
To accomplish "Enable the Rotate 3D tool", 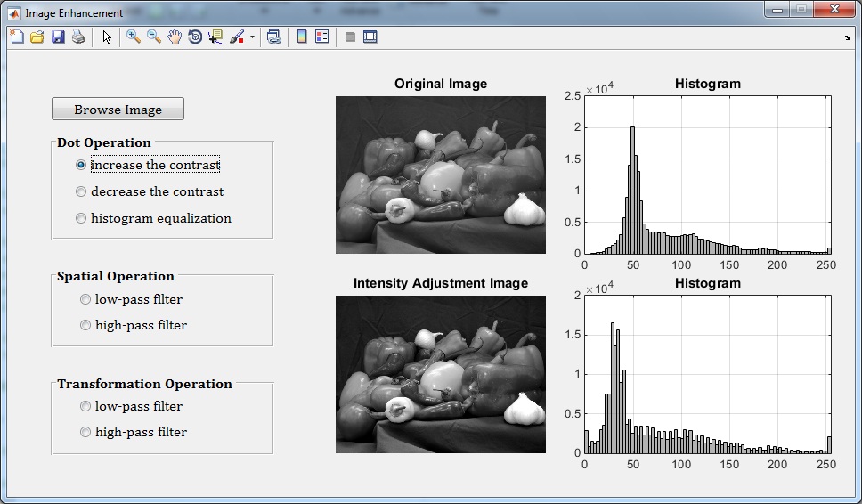I will 195,37.
